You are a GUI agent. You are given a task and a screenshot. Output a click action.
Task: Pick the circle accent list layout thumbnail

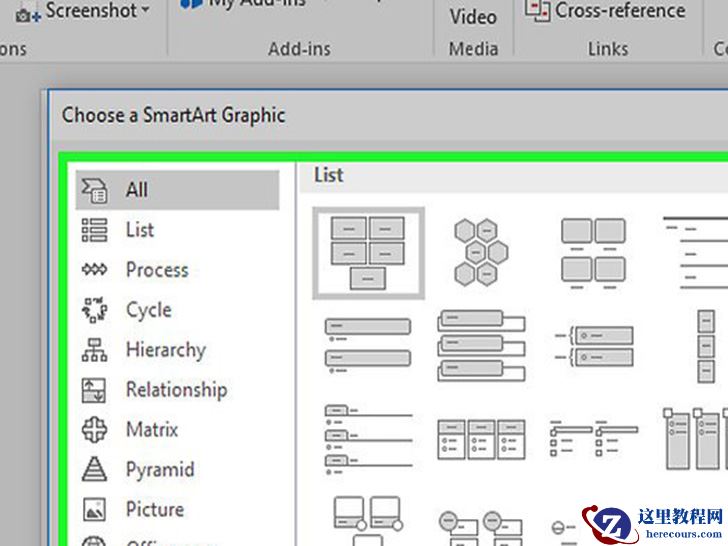point(481,528)
